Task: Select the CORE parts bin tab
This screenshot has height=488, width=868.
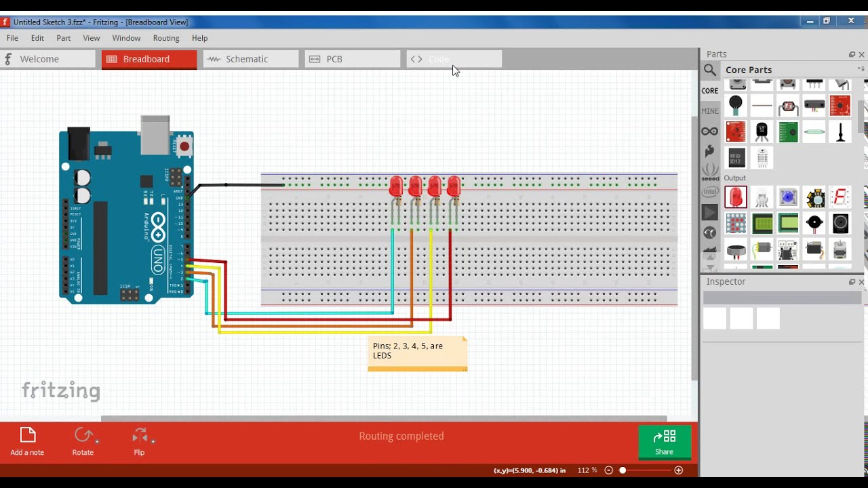Action: [x=710, y=90]
